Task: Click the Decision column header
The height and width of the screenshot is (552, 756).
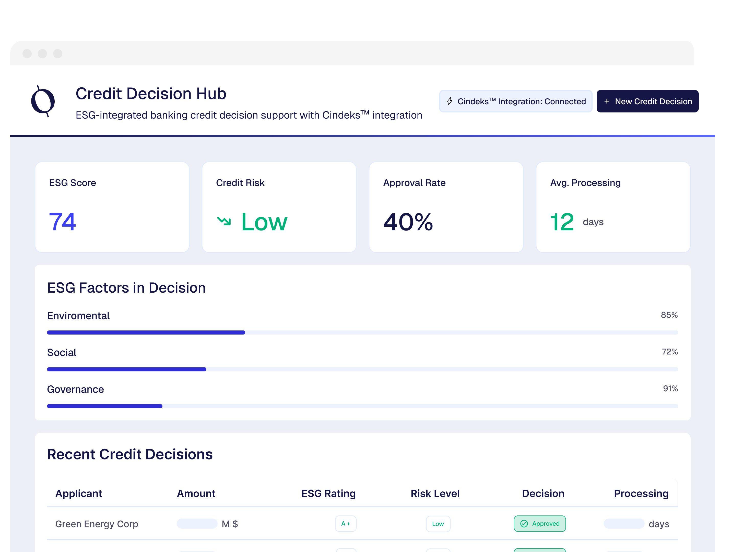Action: tap(543, 493)
